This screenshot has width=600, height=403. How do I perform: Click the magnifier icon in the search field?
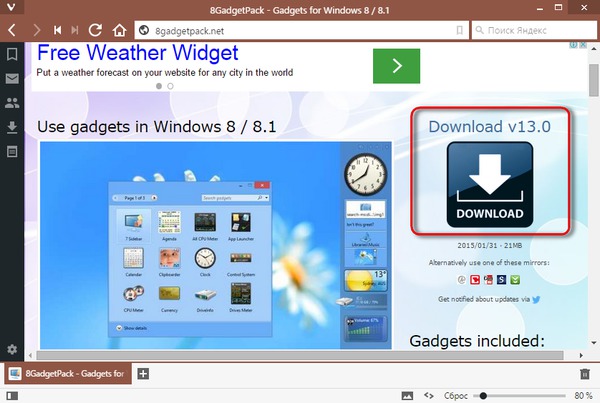(x=479, y=30)
